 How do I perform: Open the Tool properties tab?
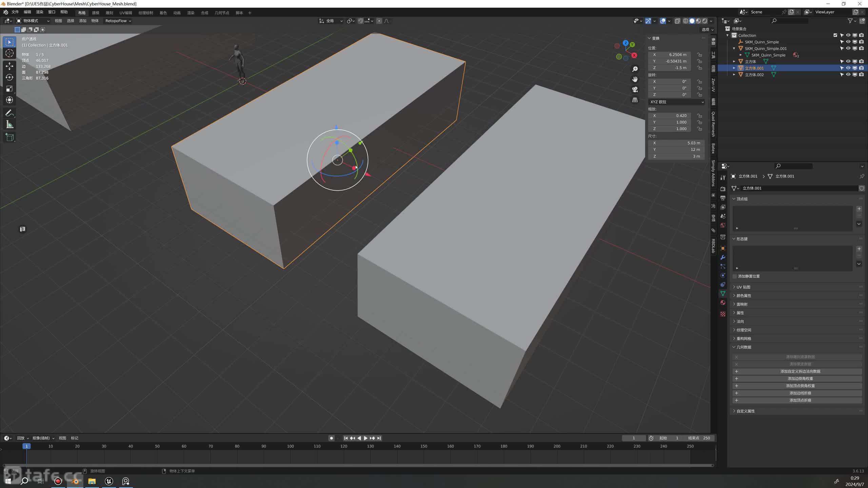[x=723, y=178]
